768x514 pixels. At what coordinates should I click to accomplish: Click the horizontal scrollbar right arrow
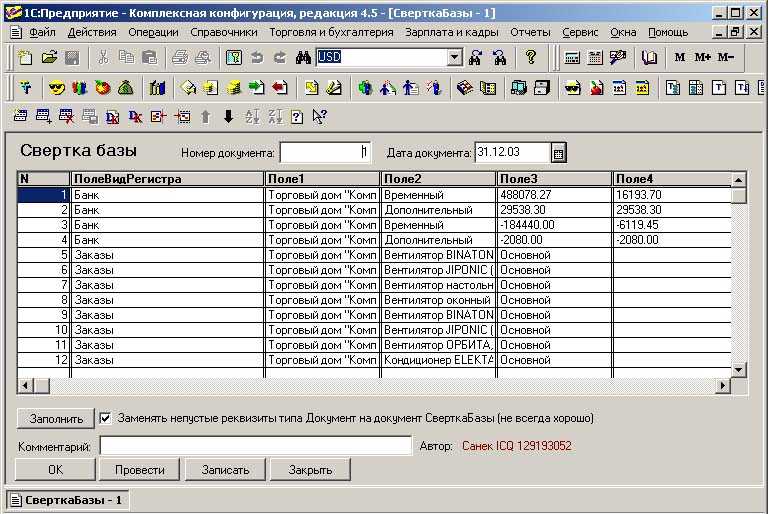pos(723,386)
